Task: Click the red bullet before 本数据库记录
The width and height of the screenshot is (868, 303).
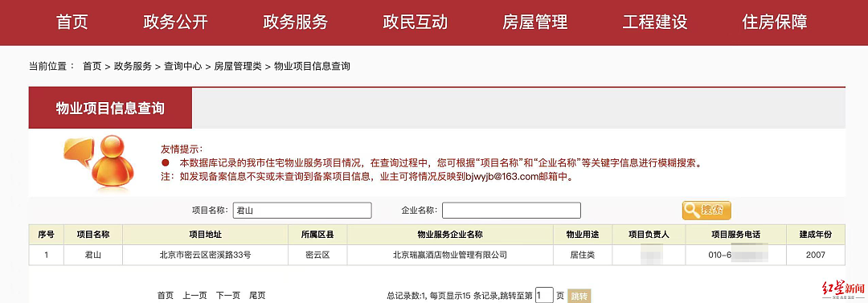Action: point(165,163)
